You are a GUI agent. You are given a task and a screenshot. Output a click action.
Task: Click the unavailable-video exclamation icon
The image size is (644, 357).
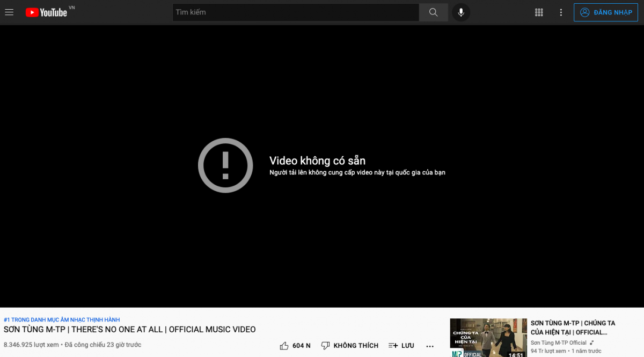tap(225, 165)
